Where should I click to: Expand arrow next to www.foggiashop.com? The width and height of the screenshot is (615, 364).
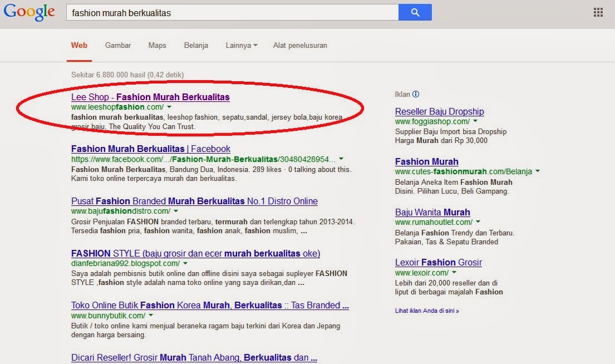[475, 121]
